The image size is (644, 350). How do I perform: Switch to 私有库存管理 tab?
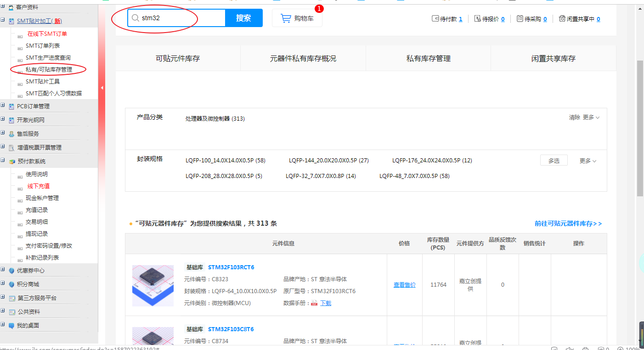(x=428, y=59)
